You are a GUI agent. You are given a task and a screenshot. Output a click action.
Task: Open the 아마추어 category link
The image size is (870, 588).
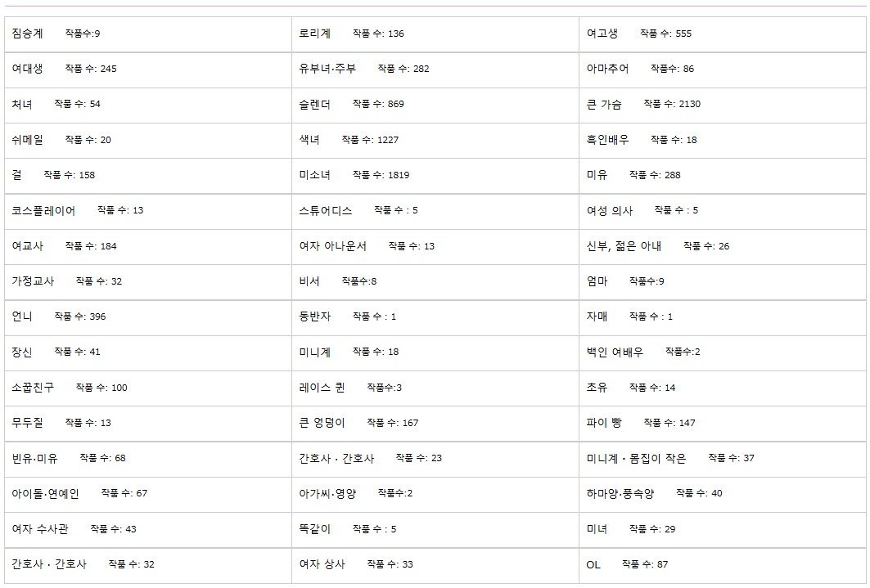607,69
